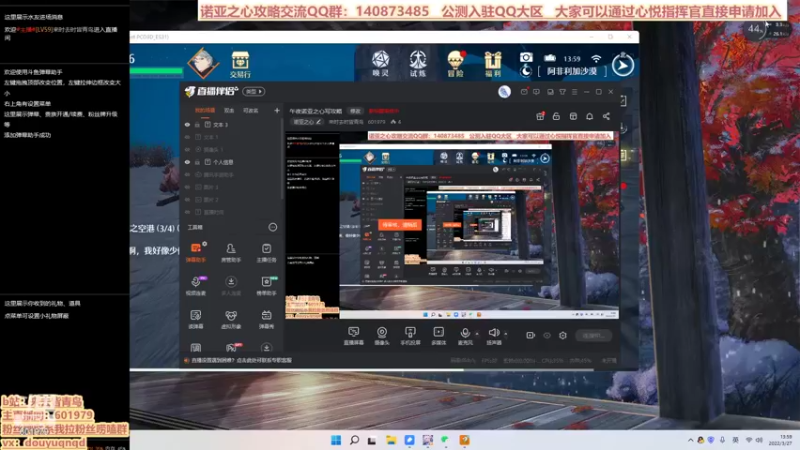Screen dimensions: 800x450
Task: Click the camera screenshot icon in game bar
Action: [526, 58]
